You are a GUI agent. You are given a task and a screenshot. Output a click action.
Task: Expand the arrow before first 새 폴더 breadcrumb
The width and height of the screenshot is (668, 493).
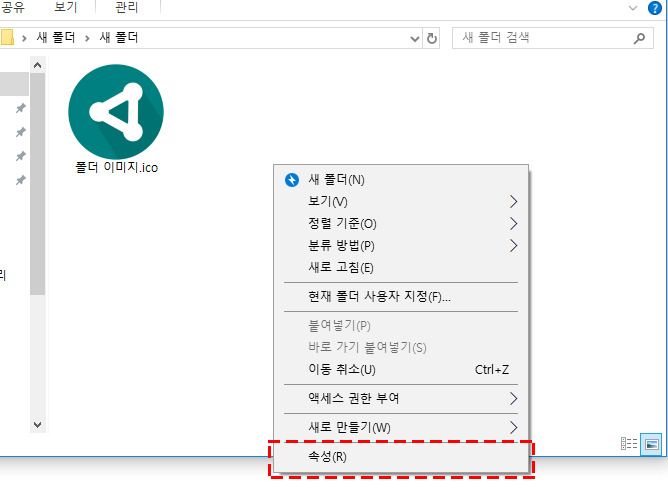(x=24, y=38)
